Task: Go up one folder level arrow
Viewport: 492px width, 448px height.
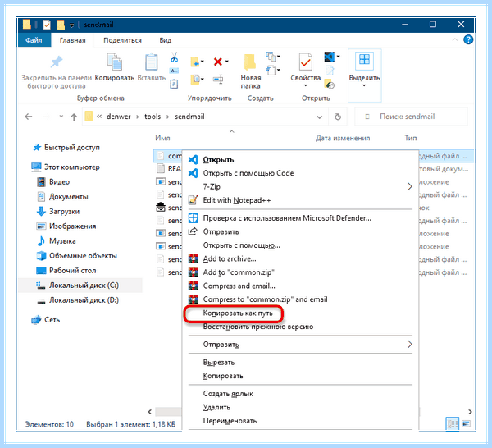Action: (74, 117)
